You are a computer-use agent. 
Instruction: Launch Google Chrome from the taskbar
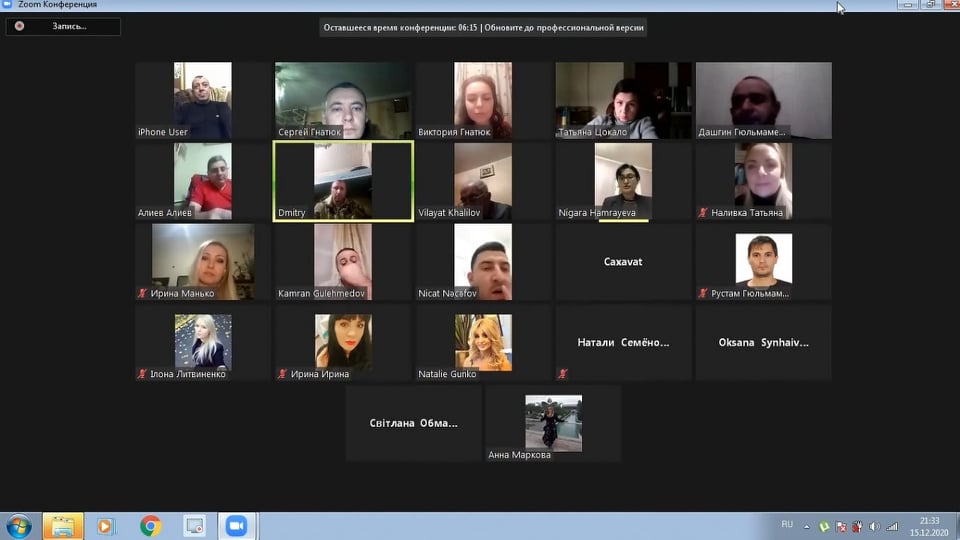[151, 526]
